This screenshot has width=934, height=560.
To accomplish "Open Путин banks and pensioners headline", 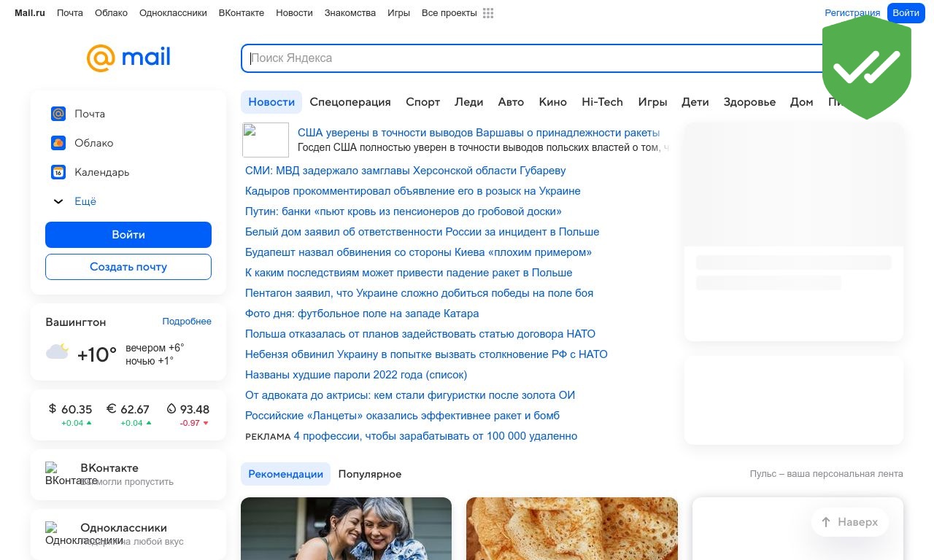I will (x=404, y=211).
